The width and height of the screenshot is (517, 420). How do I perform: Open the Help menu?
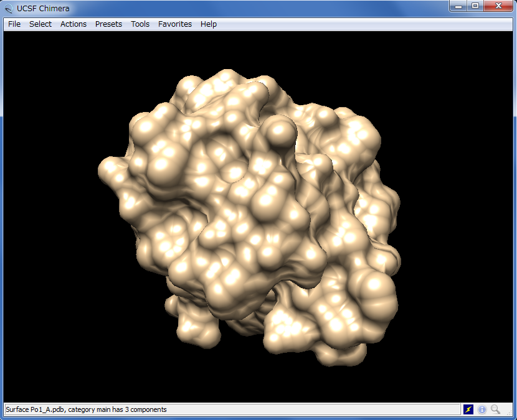[x=209, y=24]
